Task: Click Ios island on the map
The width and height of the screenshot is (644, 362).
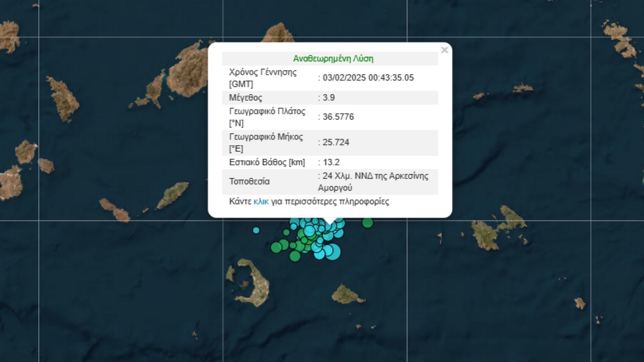Action: [173, 195]
